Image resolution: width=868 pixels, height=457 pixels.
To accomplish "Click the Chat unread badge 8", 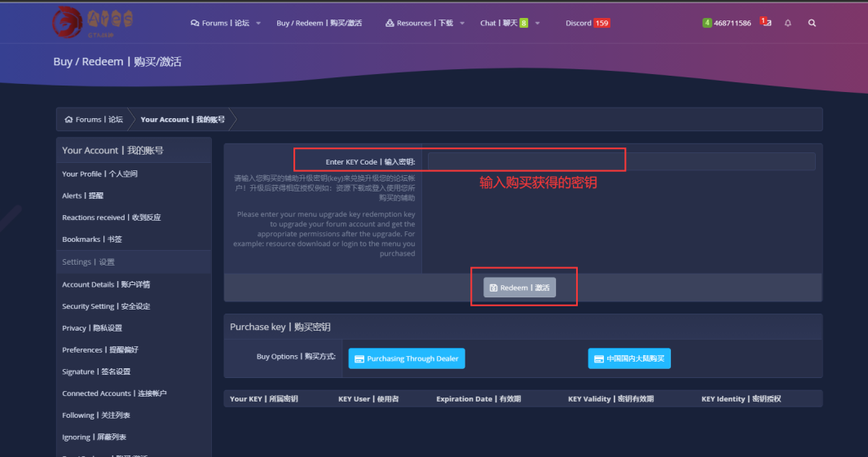I will [524, 24].
